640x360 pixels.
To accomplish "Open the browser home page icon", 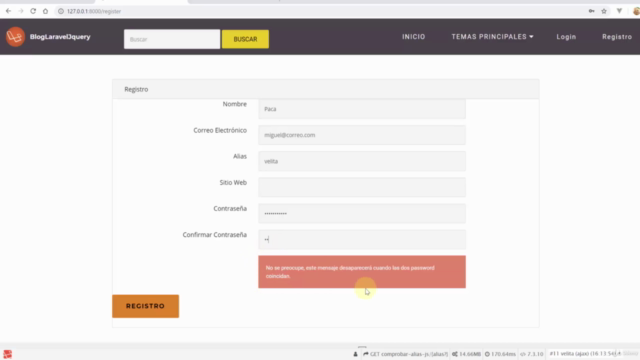I will point(45,11).
